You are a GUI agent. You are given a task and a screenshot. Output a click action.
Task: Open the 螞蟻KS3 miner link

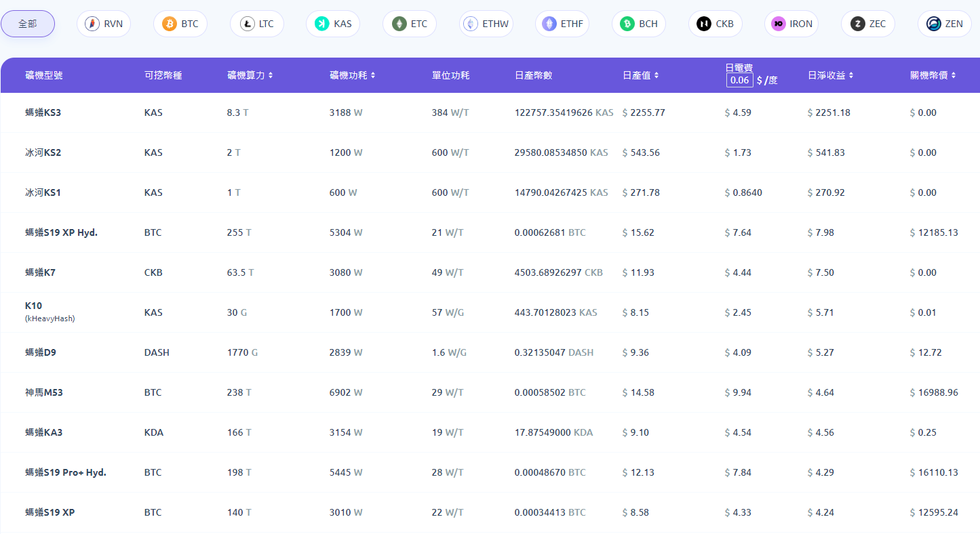point(43,112)
